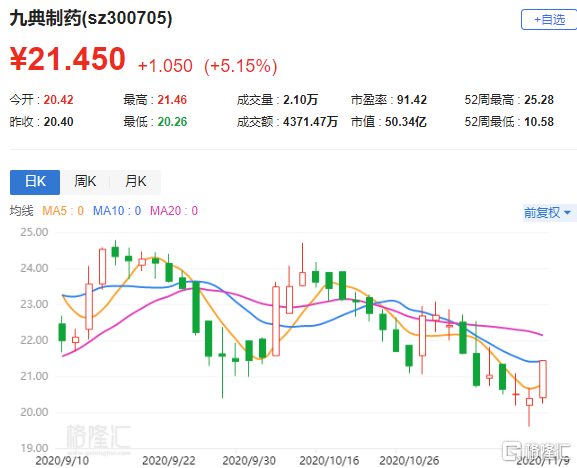Image resolution: width=577 pixels, height=468 pixels.
Task: Click the 52-week high value 25.28
Action: (x=539, y=100)
